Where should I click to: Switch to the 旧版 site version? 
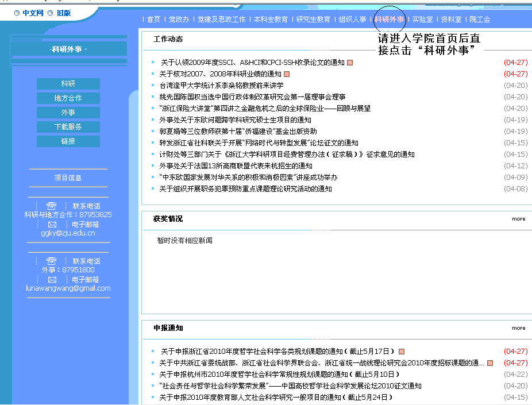[x=64, y=13]
